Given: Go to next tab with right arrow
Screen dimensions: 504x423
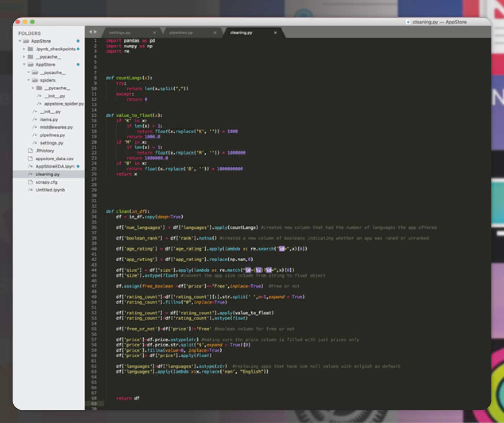Looking at the screenshot, I should (x=95, y=32).
